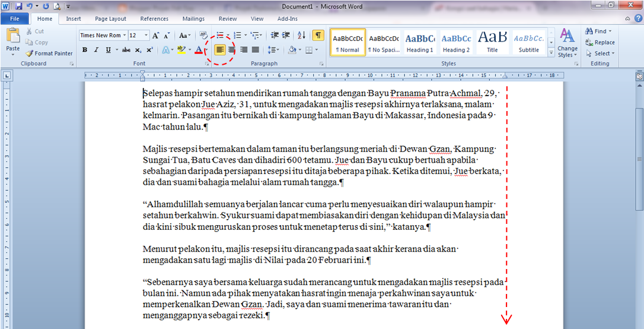Cut the selected text

click(x=35, y=31)
